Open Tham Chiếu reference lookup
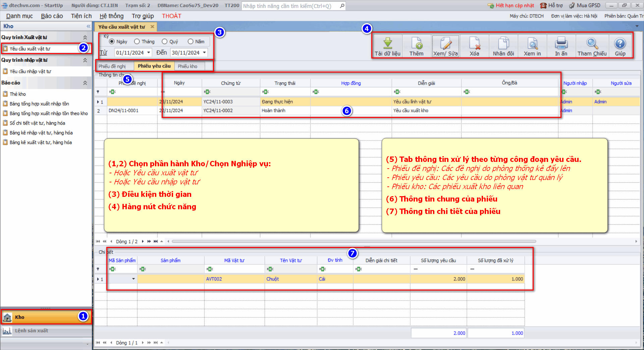The height and width of the screenshot is (350, 644). pos(592,44)
